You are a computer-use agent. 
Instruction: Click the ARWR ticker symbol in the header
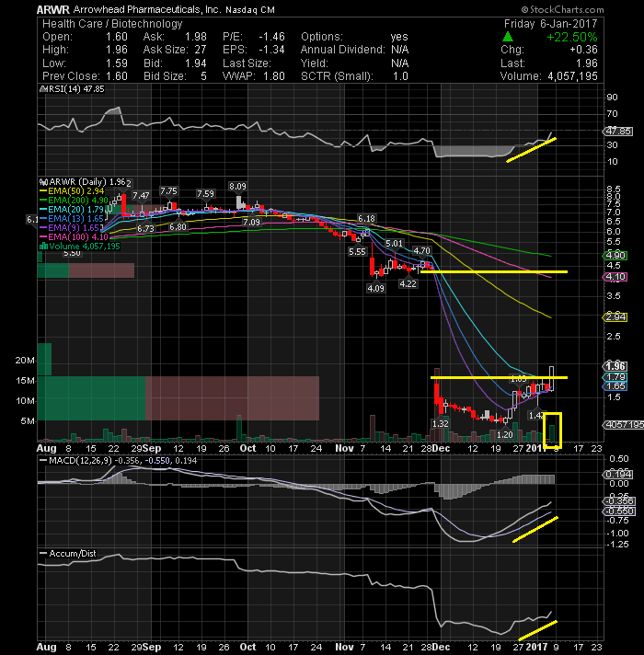53,9
